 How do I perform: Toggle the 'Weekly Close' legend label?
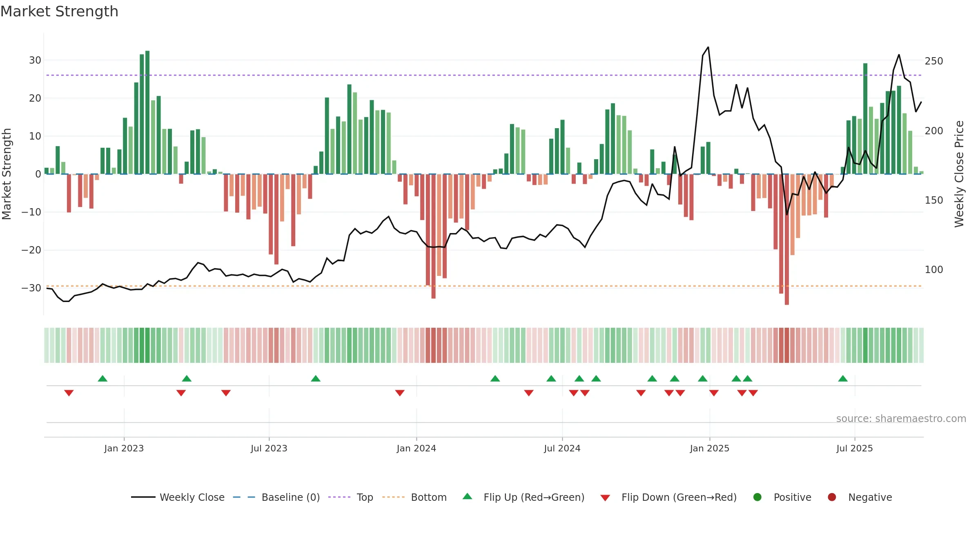click(192, 497)
